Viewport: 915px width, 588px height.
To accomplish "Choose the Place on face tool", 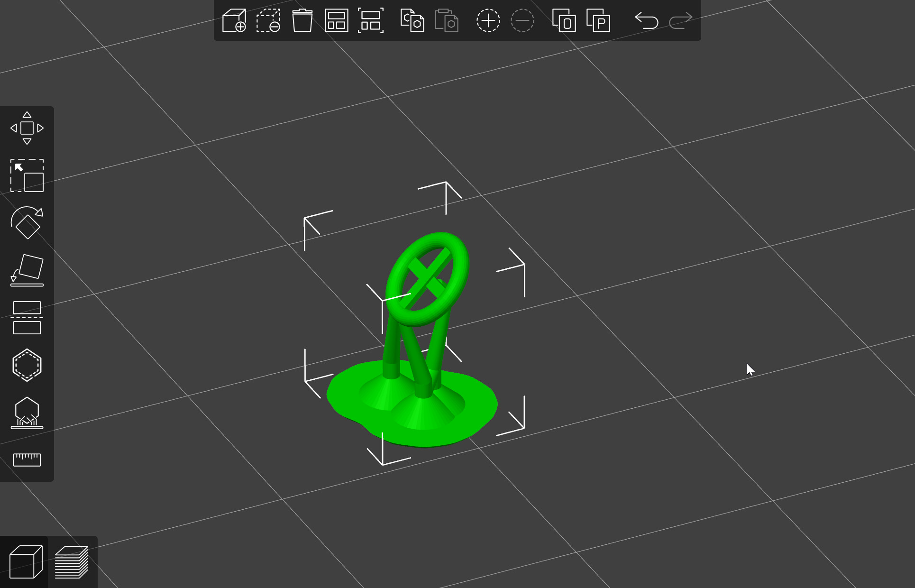I will (27, 270).
